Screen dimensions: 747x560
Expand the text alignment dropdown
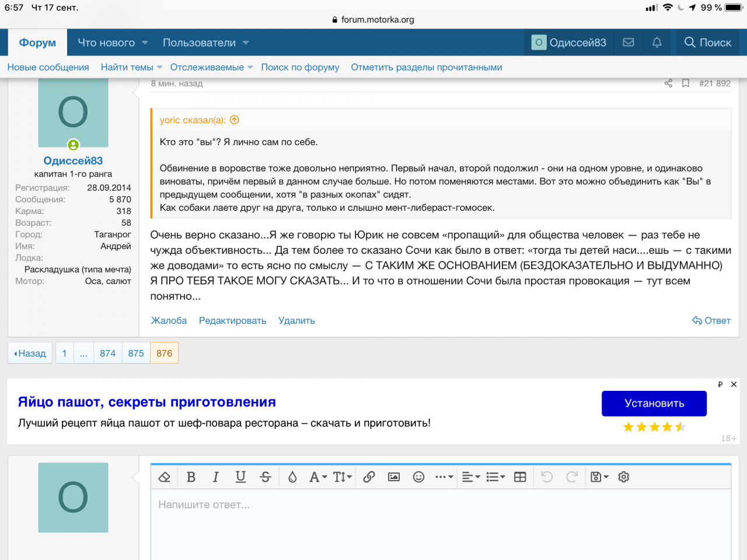pyautogui.click(x=470, y=477)
